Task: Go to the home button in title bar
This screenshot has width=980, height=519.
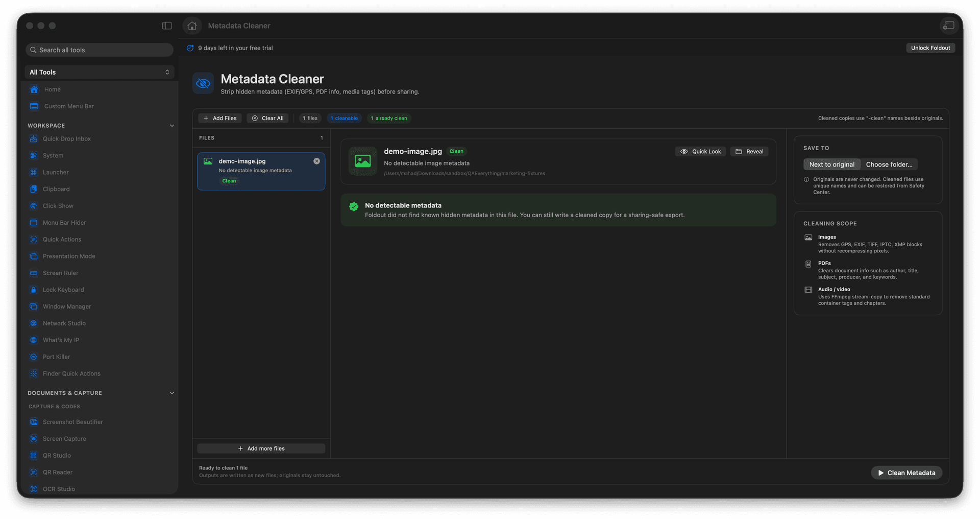Action: pos(192,26)
